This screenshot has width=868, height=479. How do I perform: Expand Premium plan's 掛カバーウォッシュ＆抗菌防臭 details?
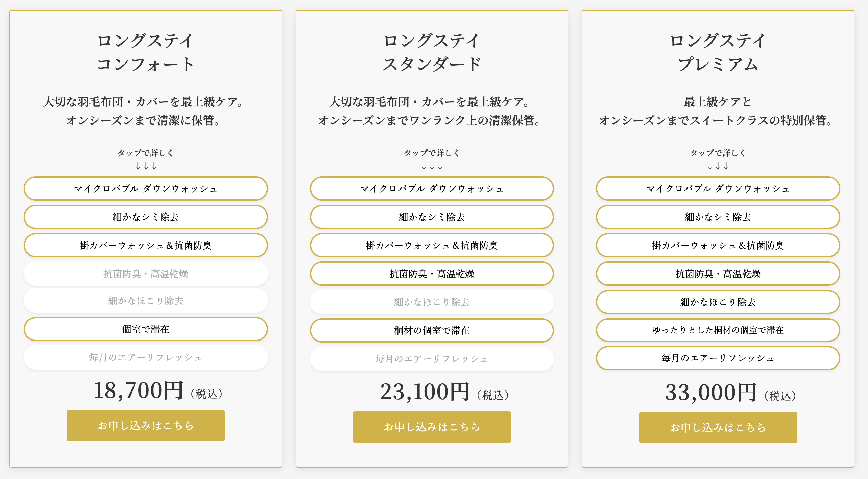pyautogui.click(x=718, y=245)
